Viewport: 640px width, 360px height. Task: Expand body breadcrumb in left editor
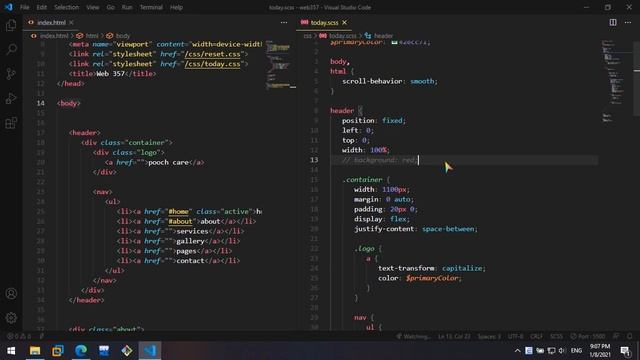point(122,36)
